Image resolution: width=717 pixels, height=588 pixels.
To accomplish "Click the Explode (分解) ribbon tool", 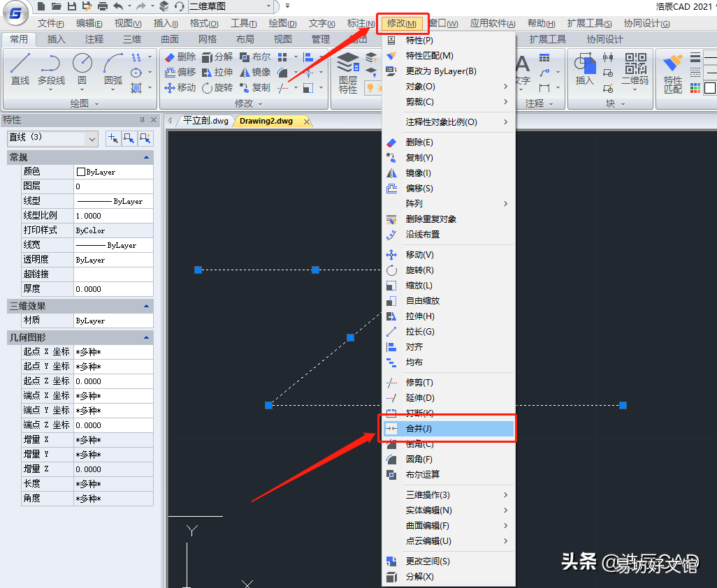I will point(217,57).
